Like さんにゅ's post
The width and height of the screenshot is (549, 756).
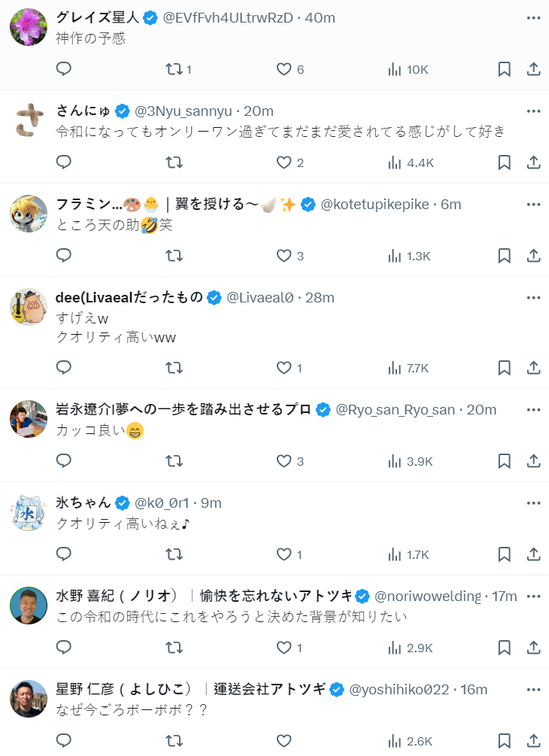284,162
